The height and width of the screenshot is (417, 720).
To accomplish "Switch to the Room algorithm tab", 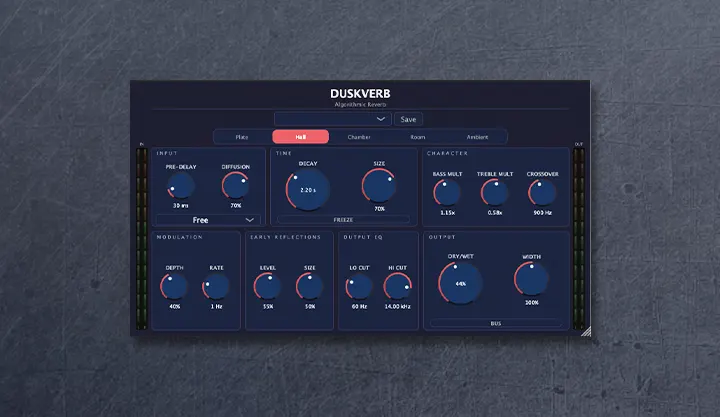I will pos(418,137).
